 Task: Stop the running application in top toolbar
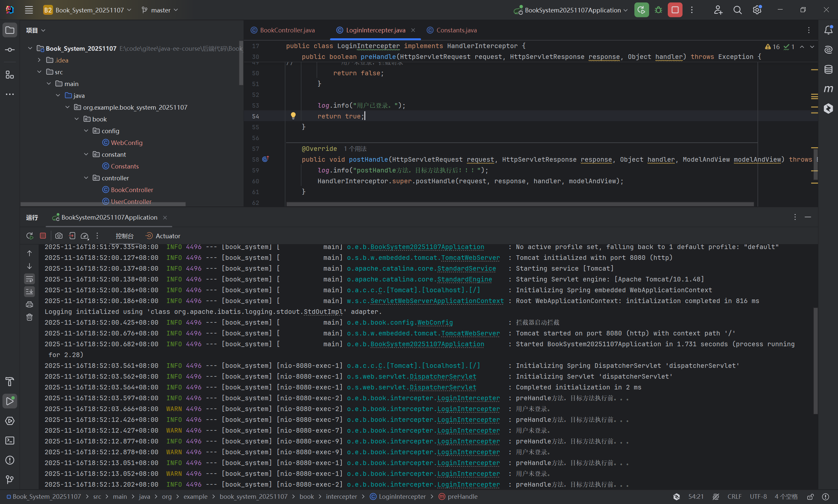click(675, 10)
